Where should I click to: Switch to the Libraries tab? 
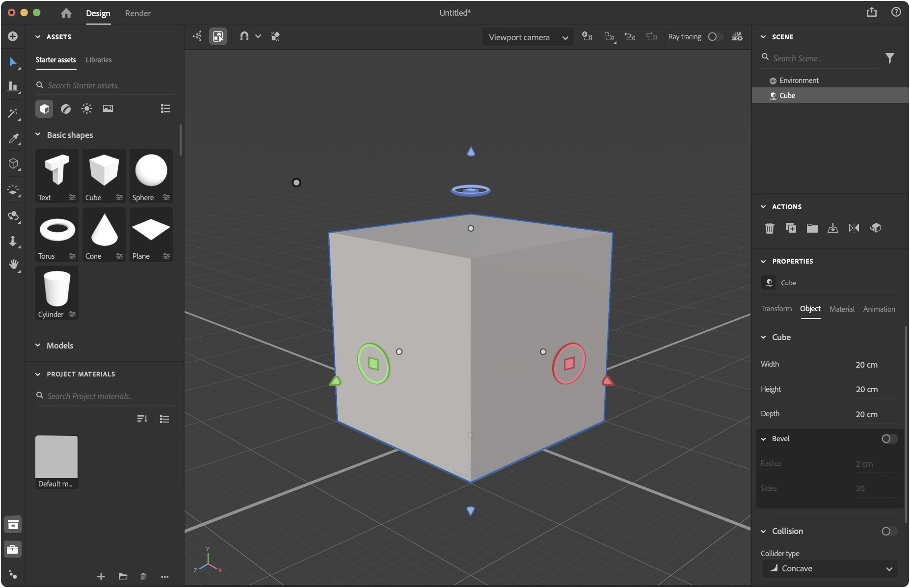(x=99, y=60)
